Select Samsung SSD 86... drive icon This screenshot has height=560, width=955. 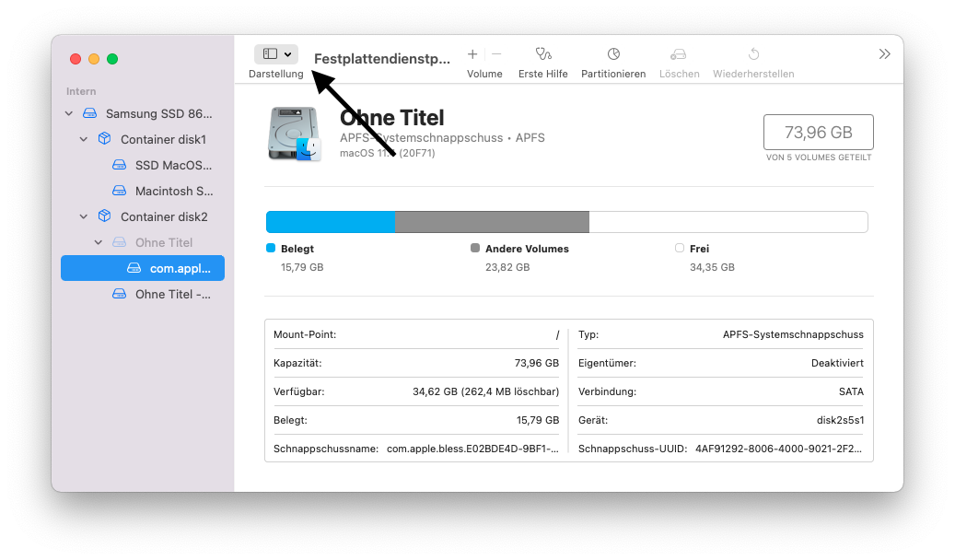click(x=90, y=113)
